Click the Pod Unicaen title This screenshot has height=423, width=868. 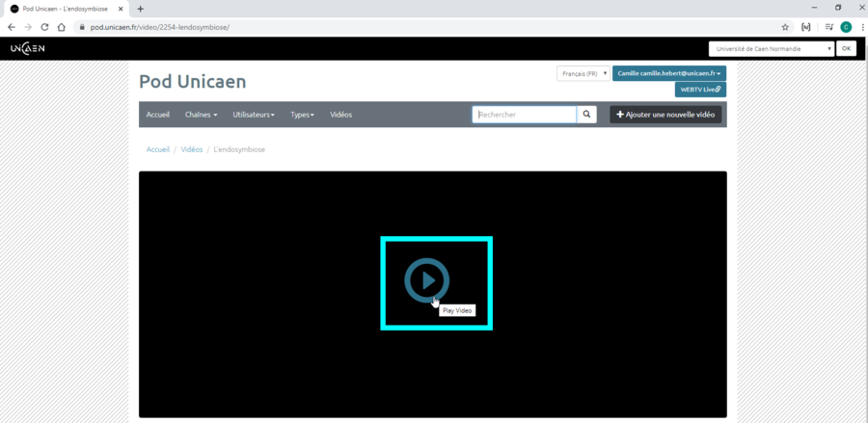(193, 82)
